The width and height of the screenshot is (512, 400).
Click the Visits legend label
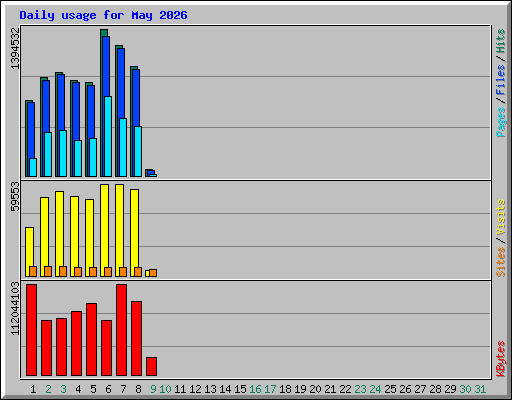pos(500,217)
